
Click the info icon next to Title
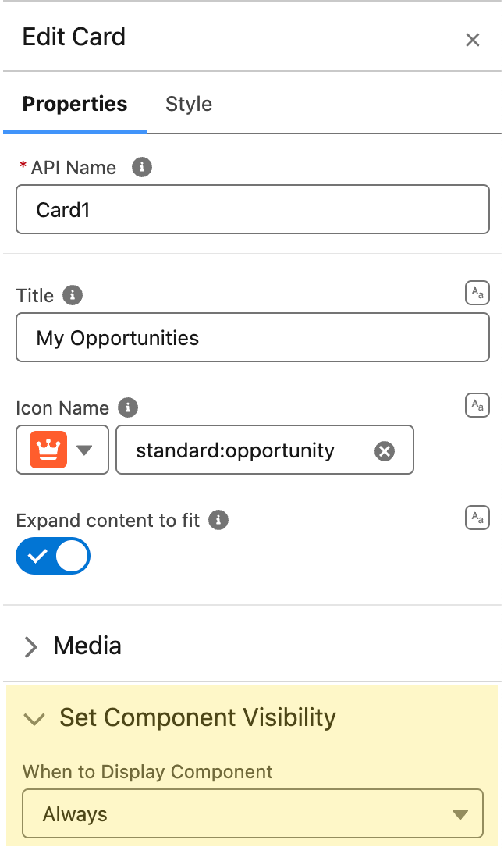coord(73,295)
